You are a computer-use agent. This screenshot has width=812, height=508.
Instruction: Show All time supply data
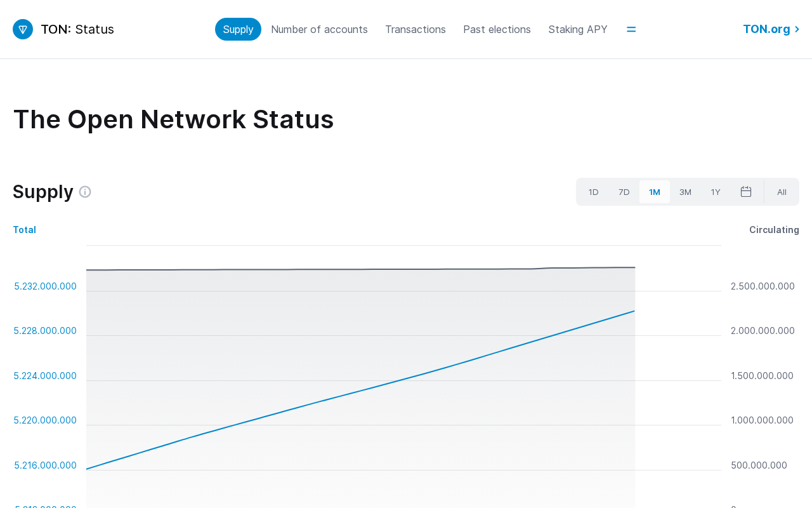click(x=782, y=192)
